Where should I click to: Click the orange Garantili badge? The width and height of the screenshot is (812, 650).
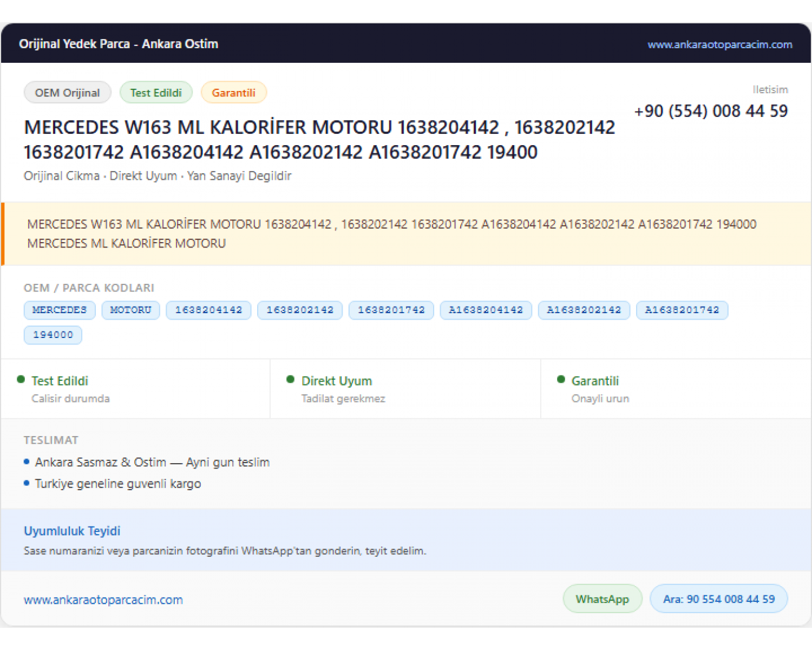[x=233, y=93]
